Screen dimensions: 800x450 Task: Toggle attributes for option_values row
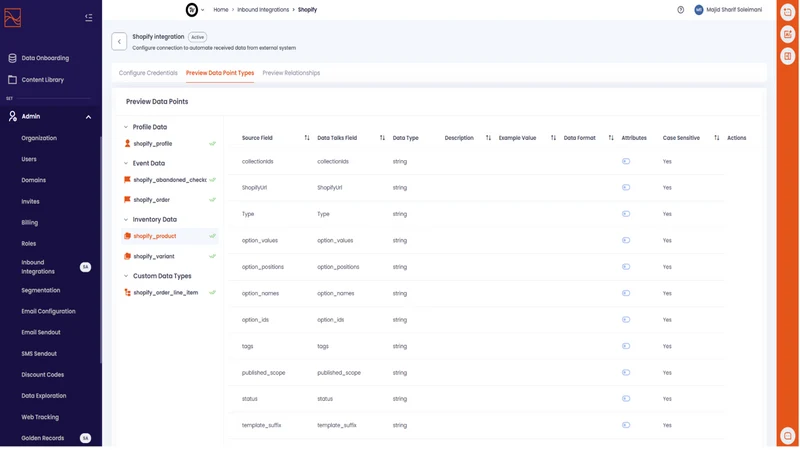[x=626, y=240]
